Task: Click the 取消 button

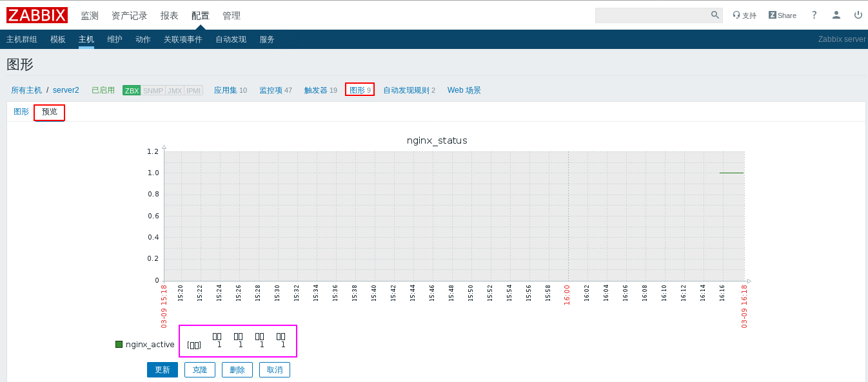Action: pyautogui.click(x=275, y=370)
